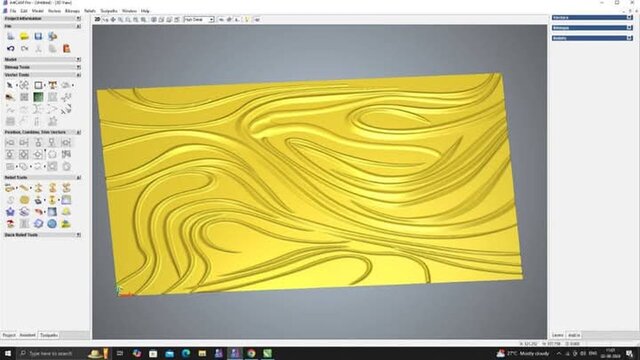Open the Edit menu
The height and width of the screenshot is (360, 640).
click(24, 11)
